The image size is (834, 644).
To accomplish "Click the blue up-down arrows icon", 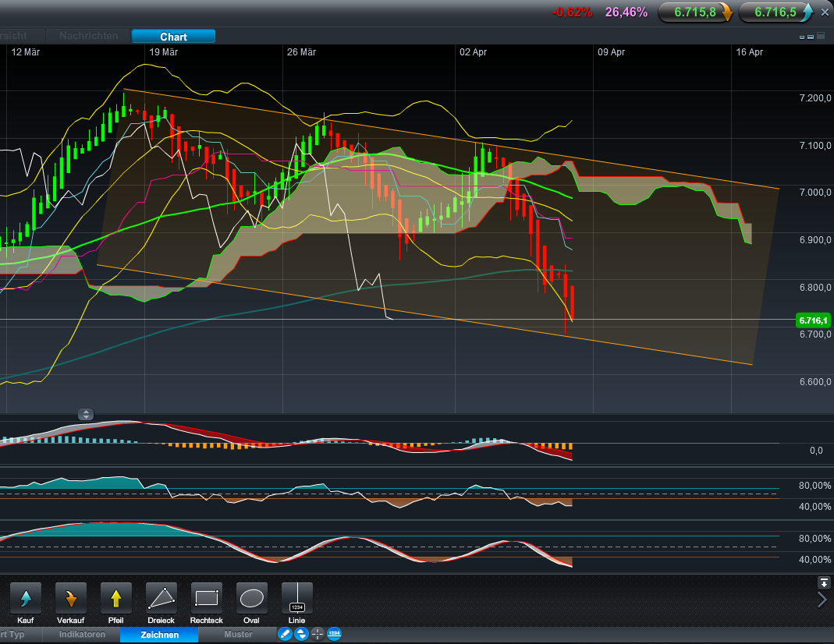I will (301, 634).
